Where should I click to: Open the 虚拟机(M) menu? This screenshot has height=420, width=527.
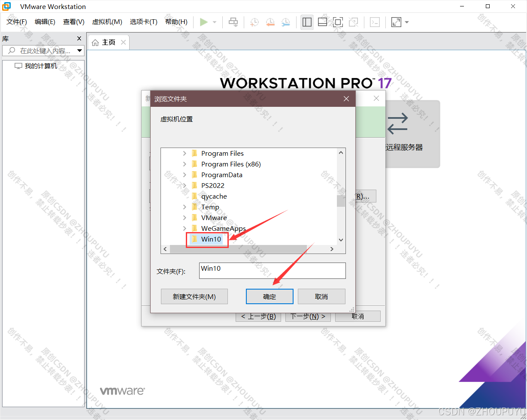point(107,22)
